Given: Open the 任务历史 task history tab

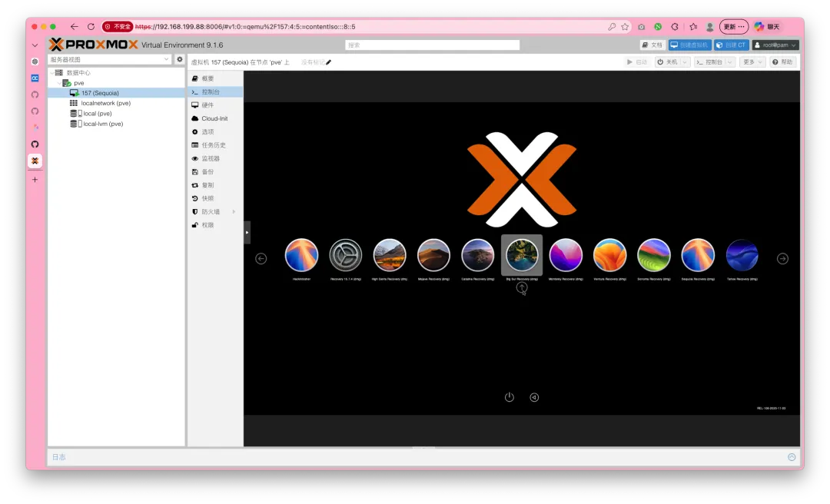Looking at the screenshot, I should click(215, 145).
